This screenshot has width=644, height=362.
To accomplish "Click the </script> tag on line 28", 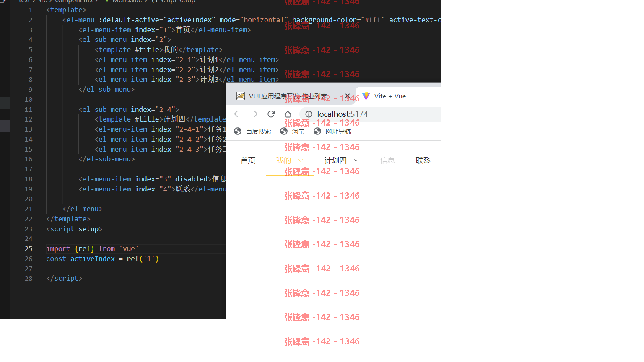I will pyautogui.click(x=64, y=279).
